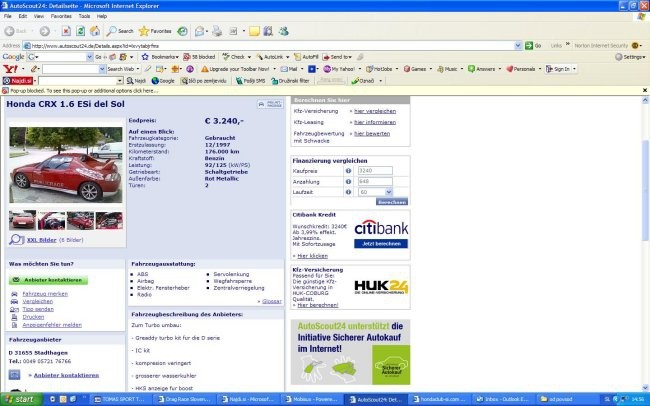Open the Yahoo search box dropdown
650x406 pixels.
pyautogui.click(x=102, y=69)
